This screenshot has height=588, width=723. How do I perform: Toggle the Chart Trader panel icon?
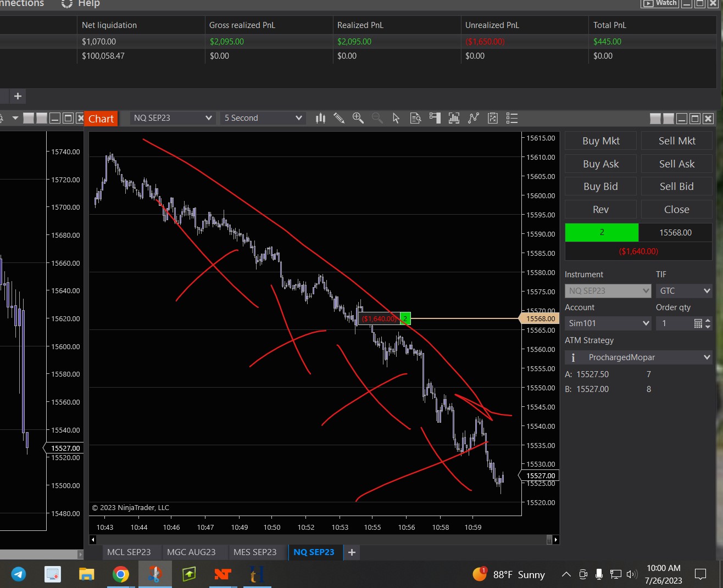click(x=435, y=118)
